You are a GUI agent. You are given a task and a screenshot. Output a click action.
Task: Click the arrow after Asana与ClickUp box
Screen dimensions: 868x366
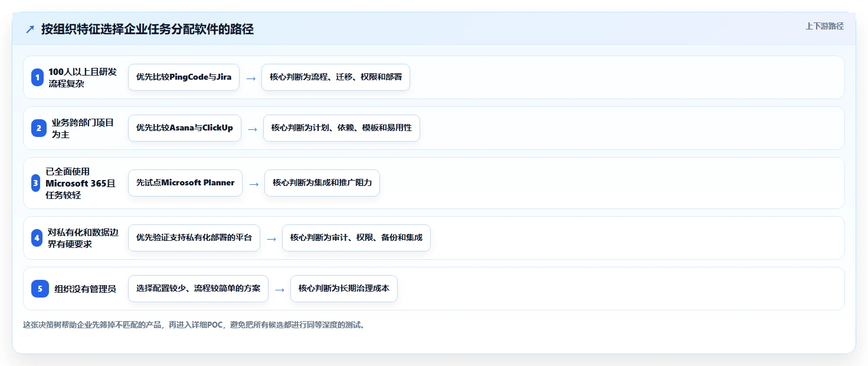(x=253, y=129)
